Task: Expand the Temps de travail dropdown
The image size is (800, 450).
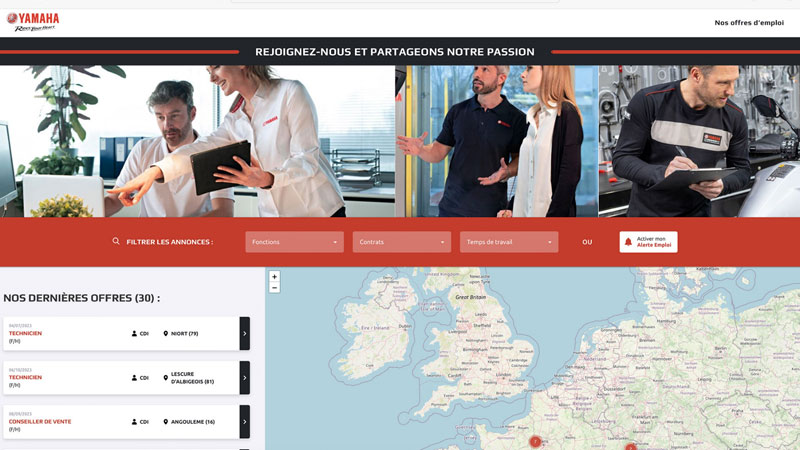Action: (x=509, y=242)
